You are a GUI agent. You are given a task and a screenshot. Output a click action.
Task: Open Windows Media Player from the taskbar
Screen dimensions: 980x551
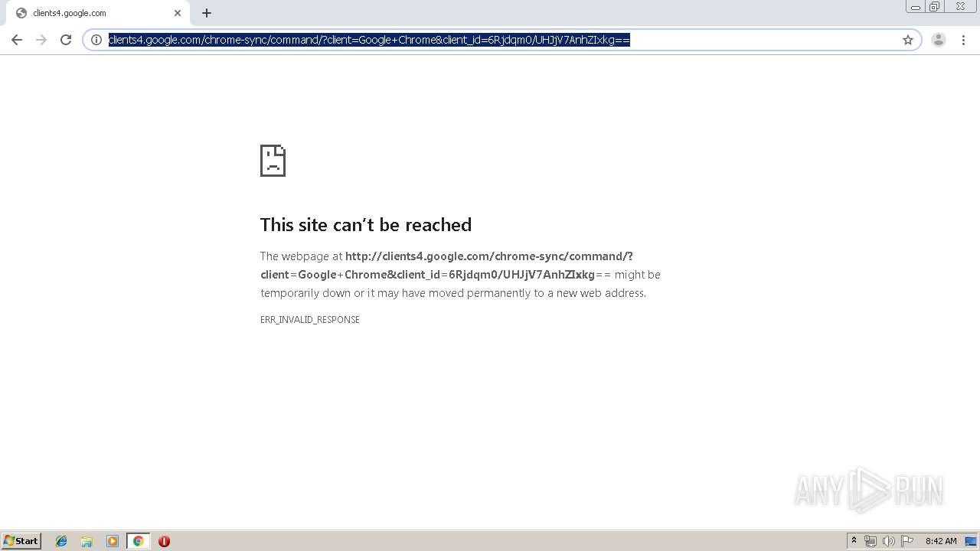tap(113, 541)
